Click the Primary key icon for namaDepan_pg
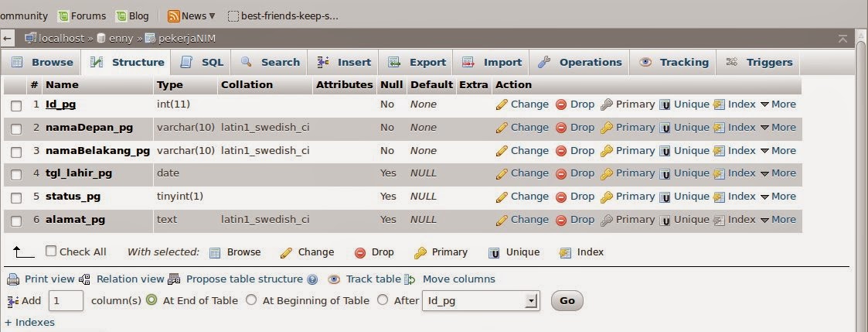Screen dimensions: 868x332 point(606,128)
